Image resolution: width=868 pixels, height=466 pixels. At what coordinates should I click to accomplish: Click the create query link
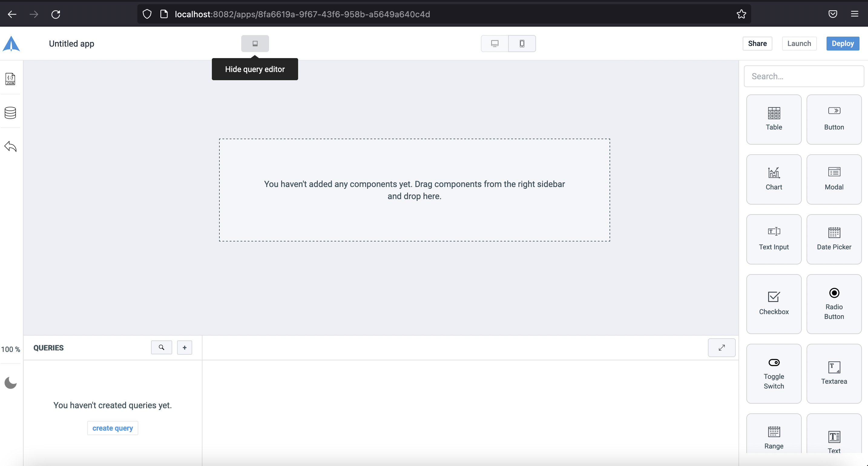pos(112,428)
